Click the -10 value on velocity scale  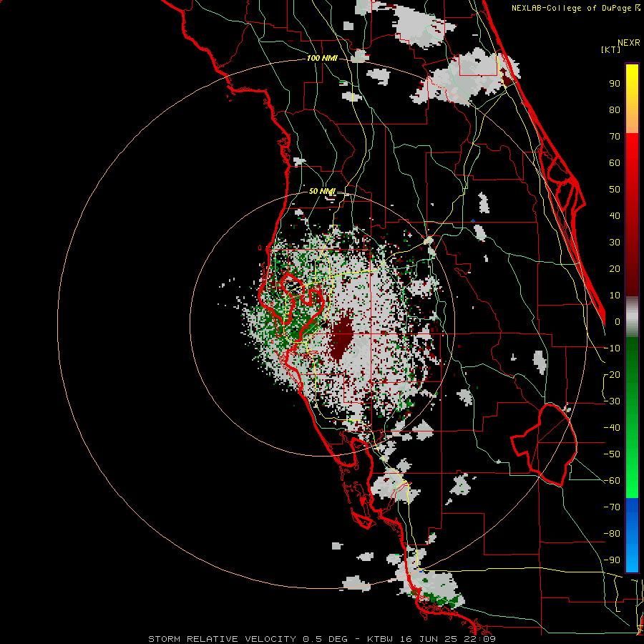[612, 348]
